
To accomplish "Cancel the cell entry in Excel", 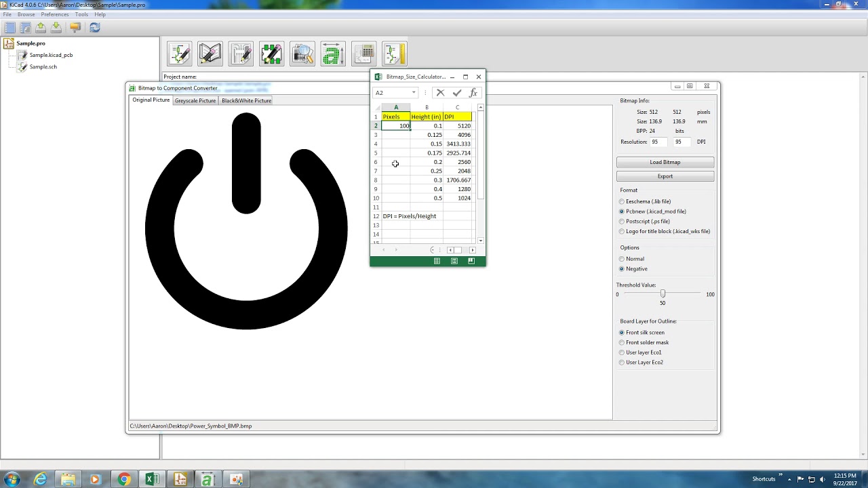I will [440, 93].
